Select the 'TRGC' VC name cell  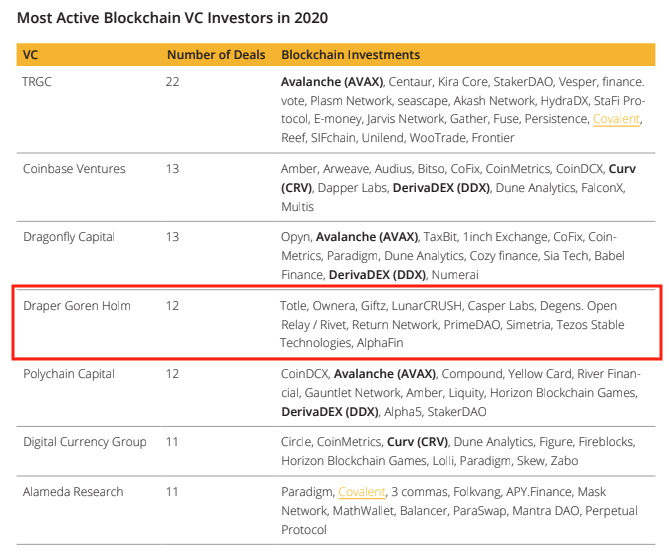[37, 82]
